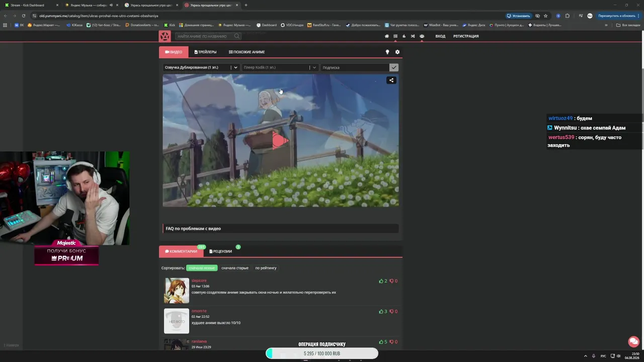Switch to the 'Похожие аниме' tab
The image size is (644, 362).
pyautogui.click(x=247, y=52)
